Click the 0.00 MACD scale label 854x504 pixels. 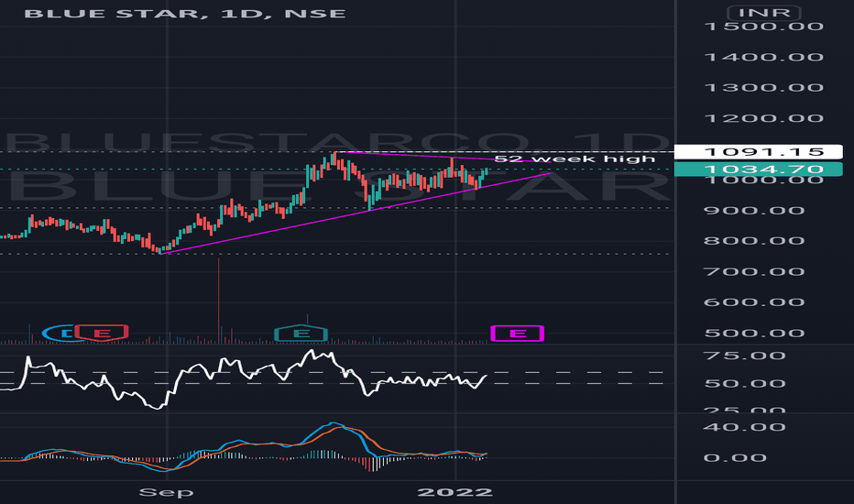tap(735, 457)
